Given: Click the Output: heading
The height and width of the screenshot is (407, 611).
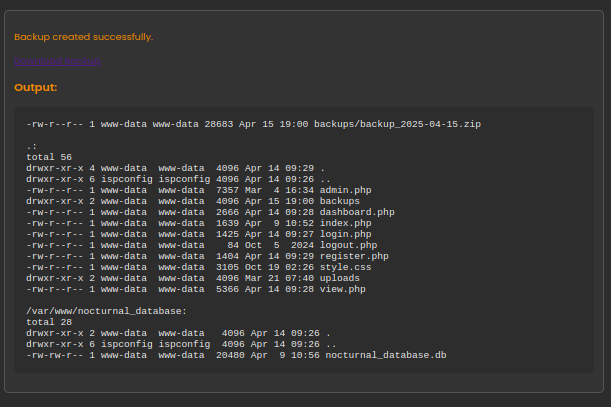Looking at the screenshot, I should point(35,88).
